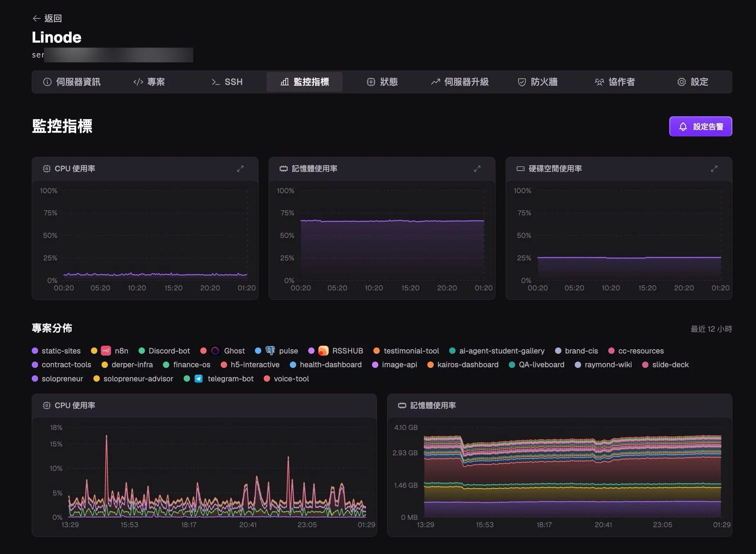
Task: Click the telegram-bot logo icon in legend
Action: pyautogui.click(x=199, y=378)
